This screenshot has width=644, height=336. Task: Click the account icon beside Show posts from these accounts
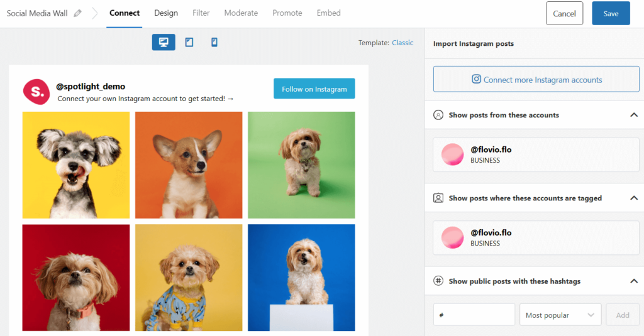(438, 115)
